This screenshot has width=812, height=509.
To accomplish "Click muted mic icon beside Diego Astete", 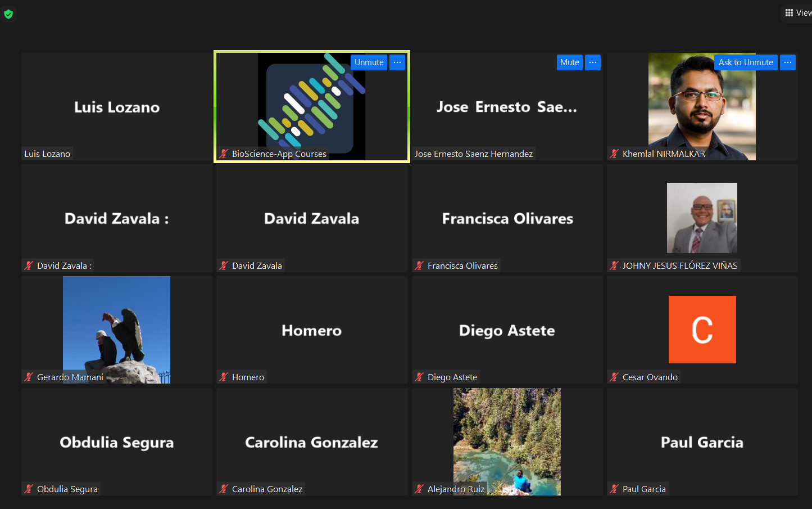I will [x=419, y=377].
